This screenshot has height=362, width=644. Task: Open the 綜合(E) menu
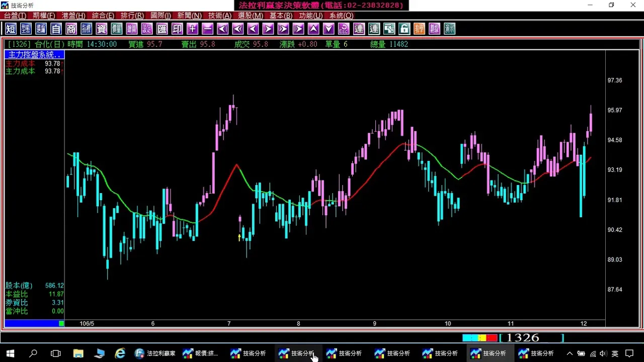pyautogui.click(x=103, y=16)
